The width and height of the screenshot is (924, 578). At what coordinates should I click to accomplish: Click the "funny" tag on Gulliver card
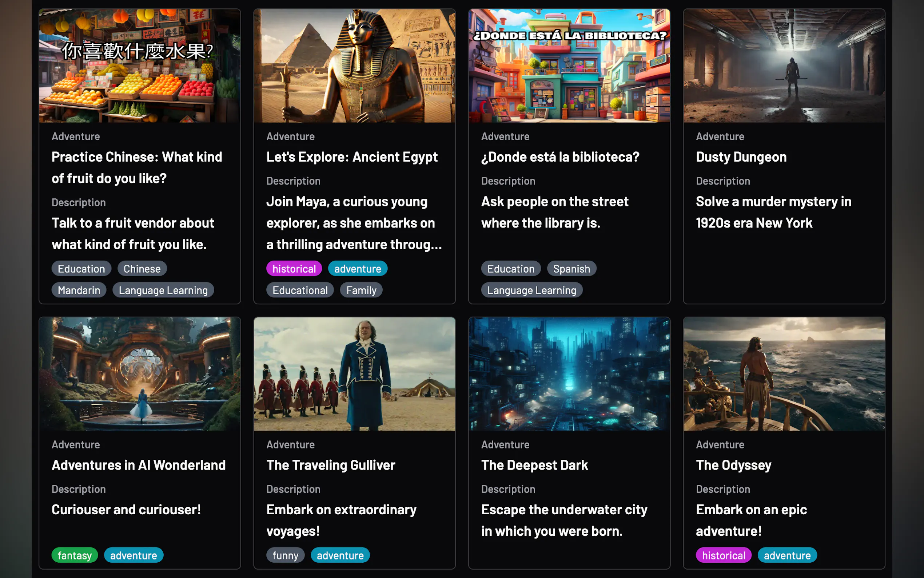click(285, 555)
